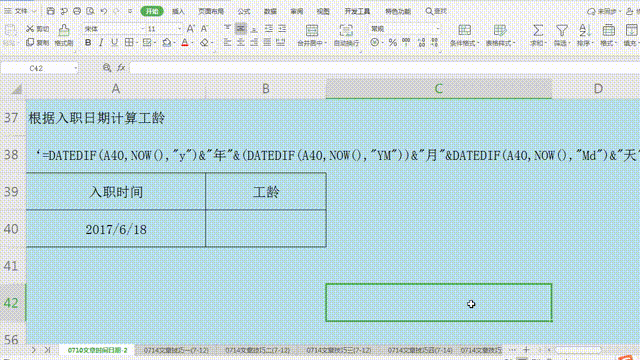Toggle Align Right in alignment group

coord(254,42)
